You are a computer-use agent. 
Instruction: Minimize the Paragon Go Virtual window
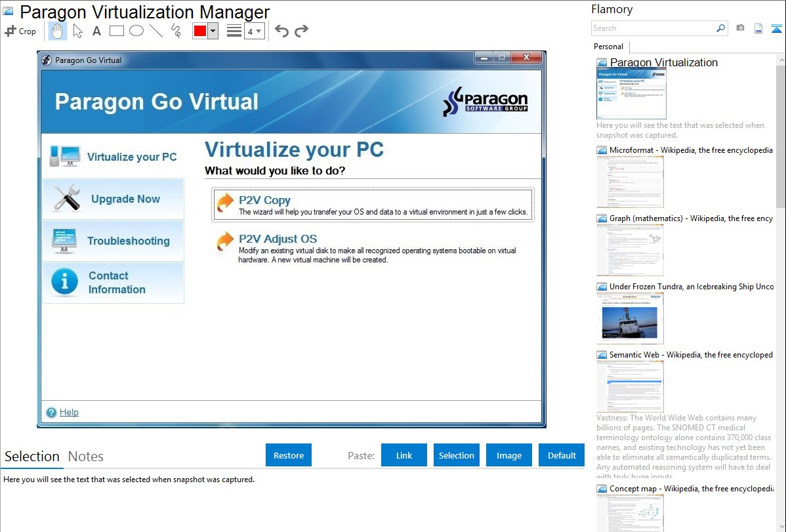pyautogui.click(x=484, y=58)
